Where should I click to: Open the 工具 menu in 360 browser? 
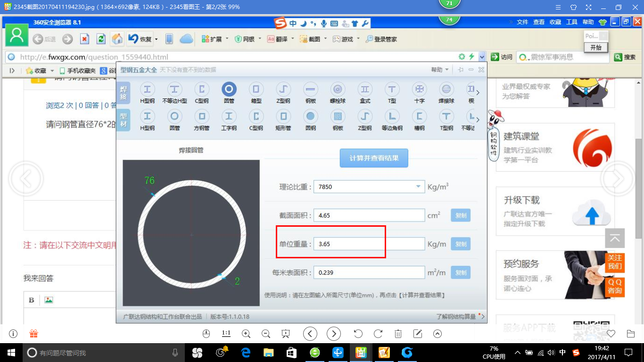click(572, 22)
